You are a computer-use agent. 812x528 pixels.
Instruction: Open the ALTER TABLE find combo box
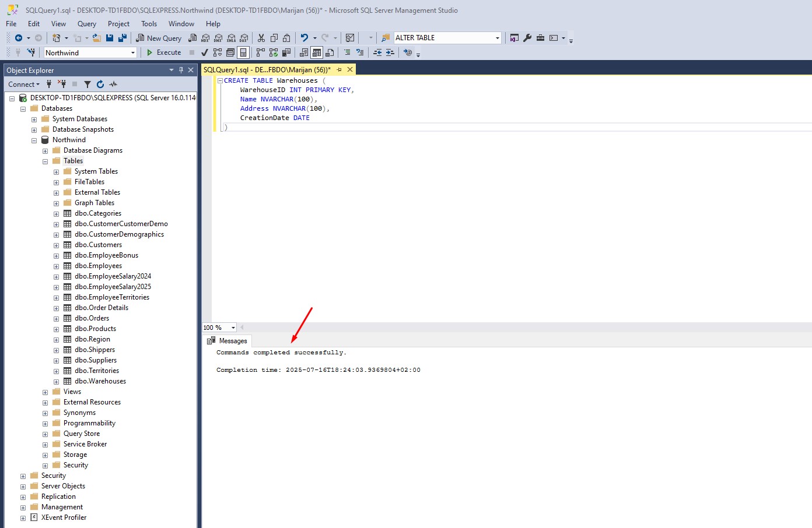pos(497,38)
